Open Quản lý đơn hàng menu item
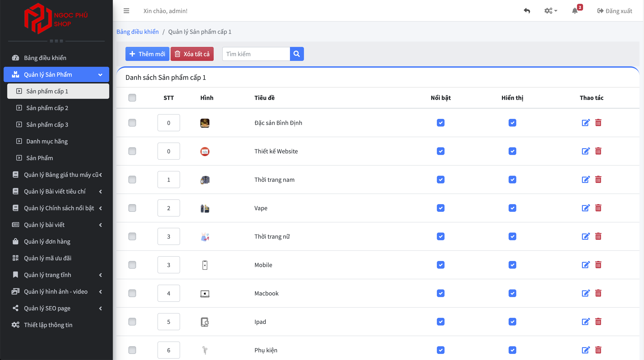This screenshot has height=360, width=644. click(x=47, y=241)
